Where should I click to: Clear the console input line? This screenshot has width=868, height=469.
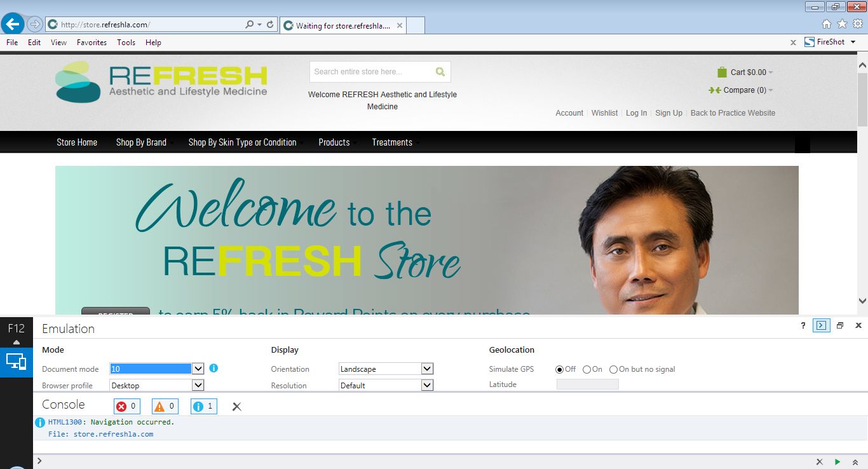pos(820,462)
